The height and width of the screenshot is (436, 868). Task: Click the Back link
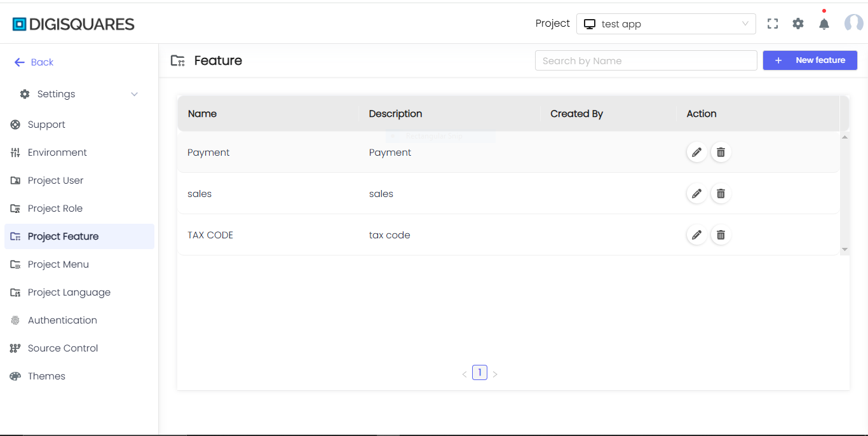(x=42, y=62)
